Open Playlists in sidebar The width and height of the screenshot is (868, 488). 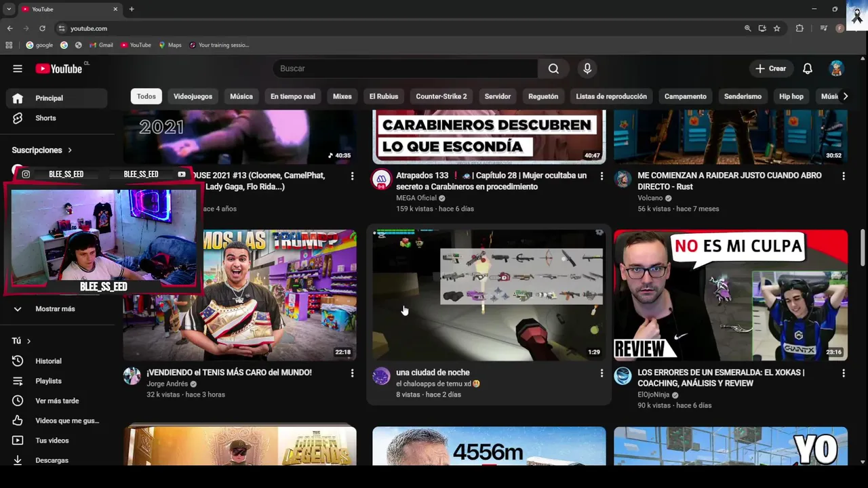coord(57,381)
